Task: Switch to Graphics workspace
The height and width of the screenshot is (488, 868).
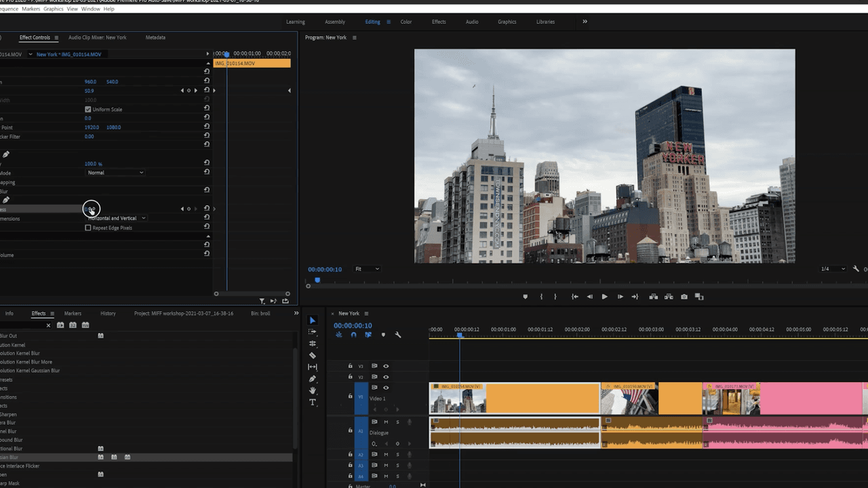Action: point(507,22)
